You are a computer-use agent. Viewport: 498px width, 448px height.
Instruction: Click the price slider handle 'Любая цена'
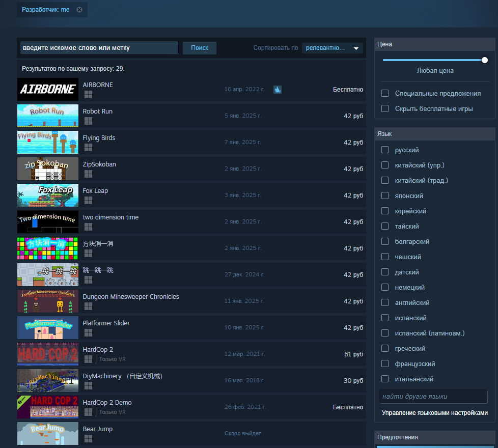point(485,60)
